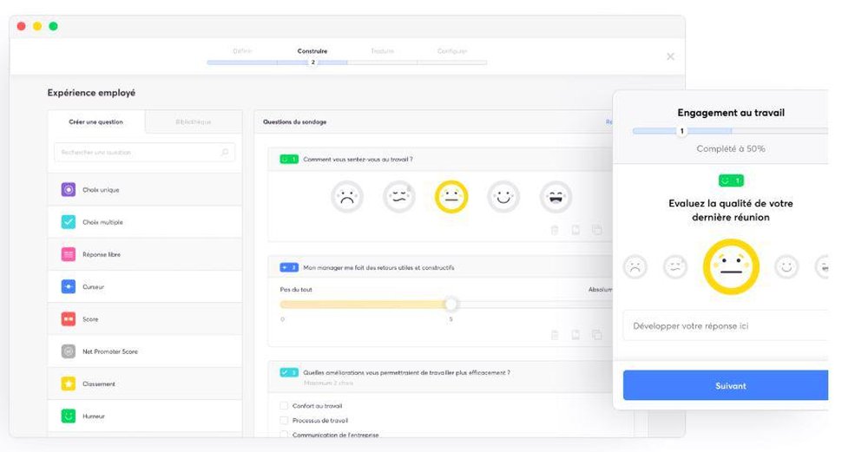Image resolution: width=868 pixels, height=452 pixels.
Task: Click the blue Suivant button
Action: pos(726,385)
